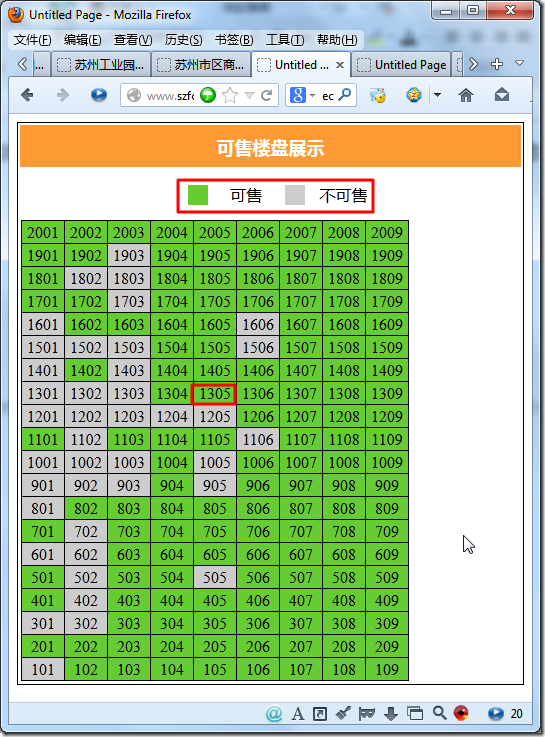545x737 pixels.
Task: Switch to the 苏州工业园 tab
Action: pos(101,64)
